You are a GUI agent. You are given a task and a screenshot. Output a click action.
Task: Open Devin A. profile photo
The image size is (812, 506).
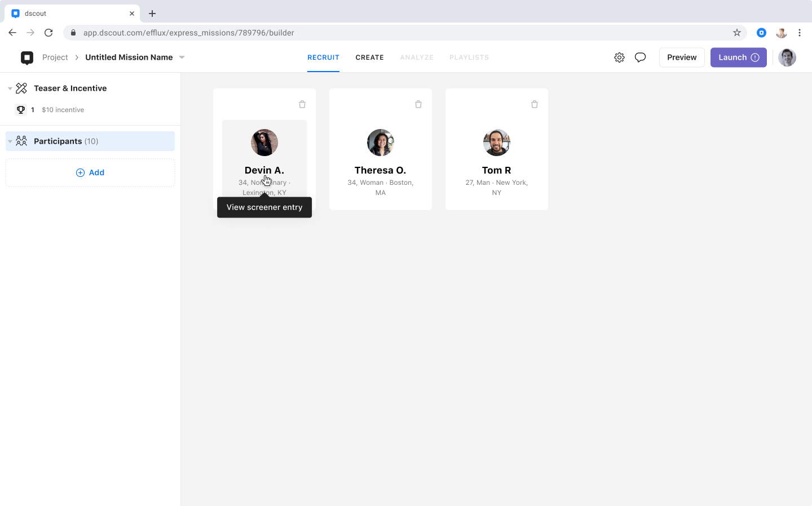click(264, 143)
